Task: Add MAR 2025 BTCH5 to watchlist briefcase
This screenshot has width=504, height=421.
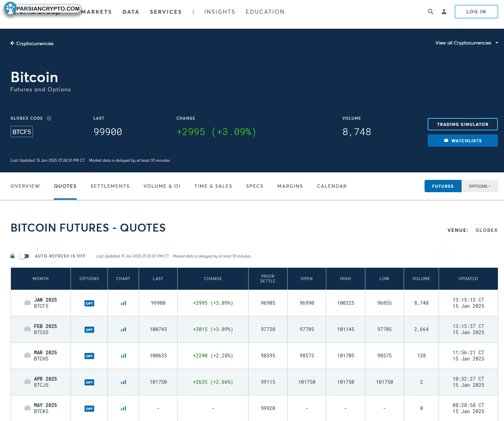Action: pos(27,355)
